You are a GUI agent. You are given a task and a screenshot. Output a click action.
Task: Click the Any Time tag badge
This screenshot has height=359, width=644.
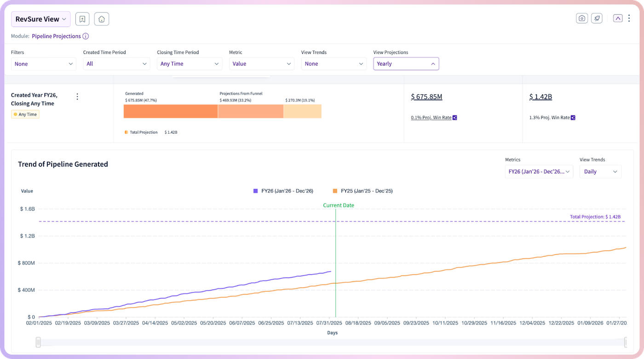pos(25,114)
